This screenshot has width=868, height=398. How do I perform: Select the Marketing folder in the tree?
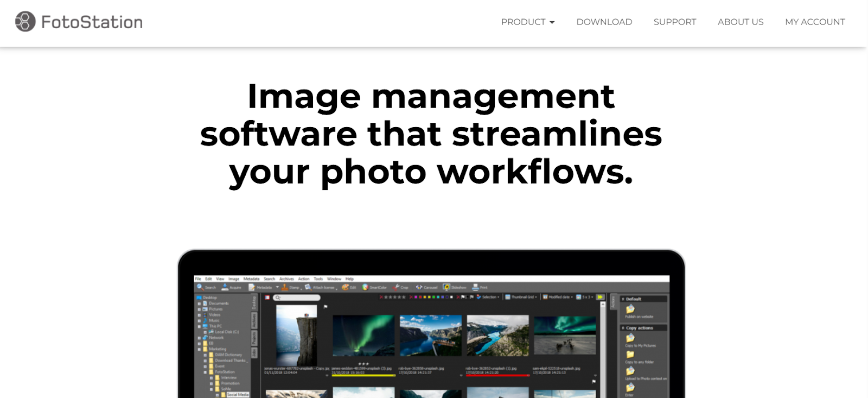pyautogui.click(x=214, y=349)
